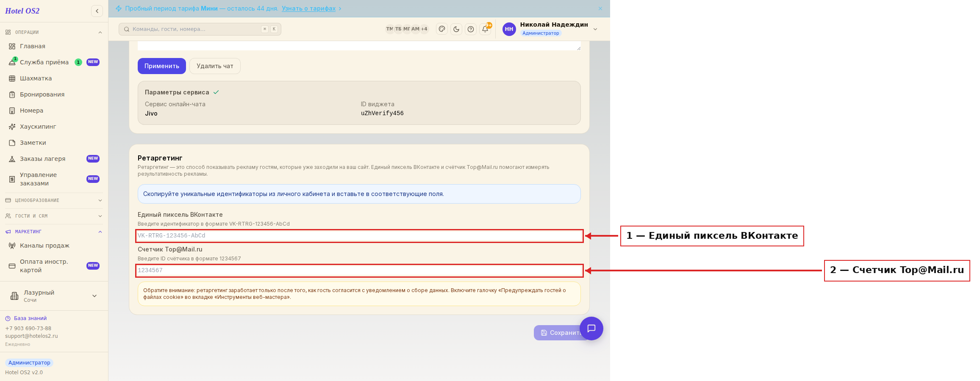The height and width of the screenshot is (381, 980).
Task: Close the trial period banner
Action: 600,8
